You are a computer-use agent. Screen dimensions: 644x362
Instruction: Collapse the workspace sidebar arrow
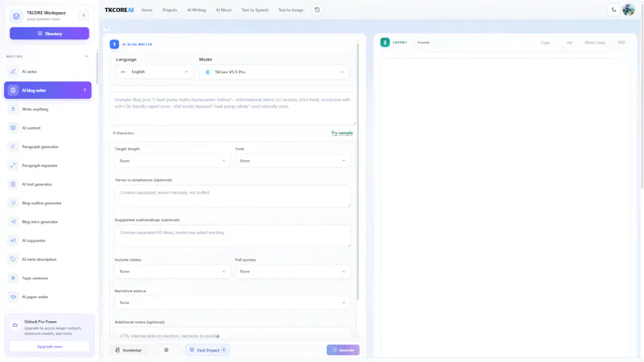click(x=84, y=15)
